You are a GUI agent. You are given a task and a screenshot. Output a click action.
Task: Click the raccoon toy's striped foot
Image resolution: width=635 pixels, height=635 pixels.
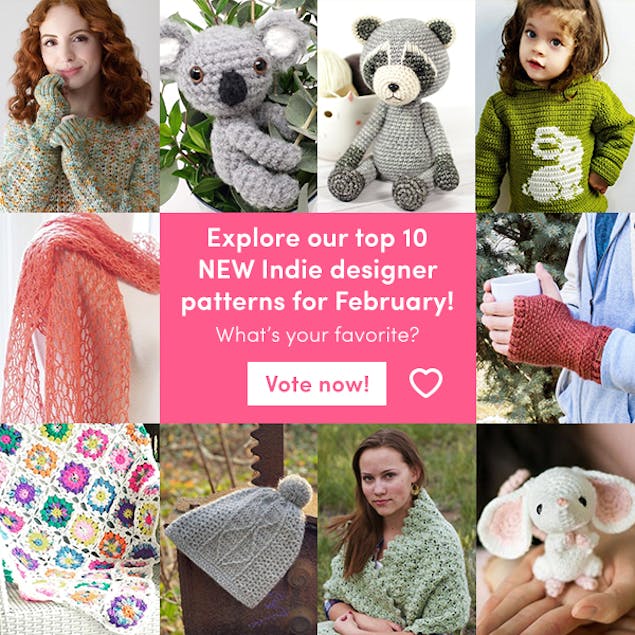pos(346,184)
